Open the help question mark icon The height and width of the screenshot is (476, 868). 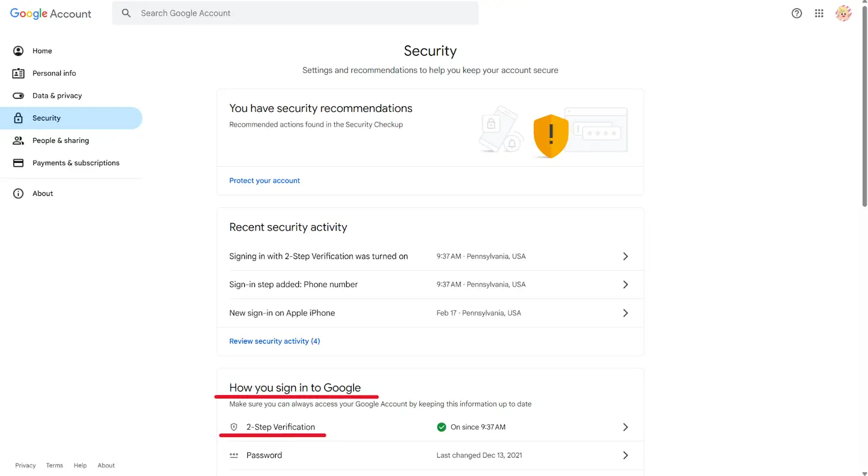(x=796, y=14)
